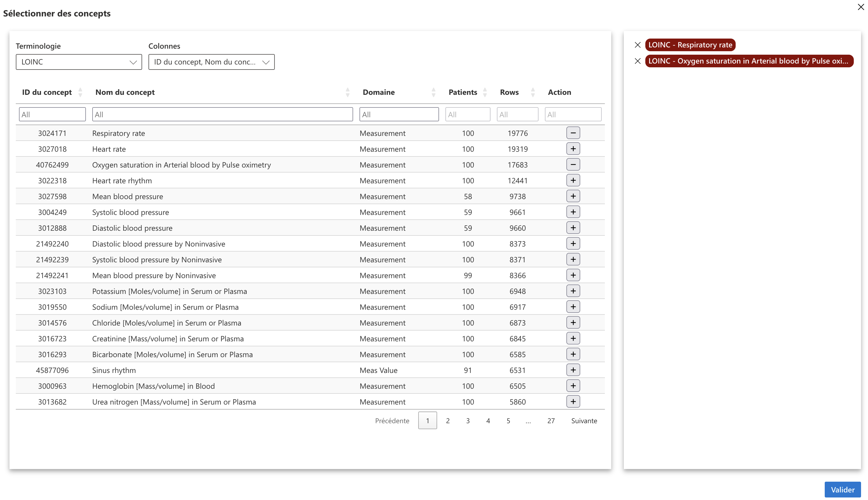
Task: Add Diastolic blood pressure (3012888) concept
Action: coord(573,228)
